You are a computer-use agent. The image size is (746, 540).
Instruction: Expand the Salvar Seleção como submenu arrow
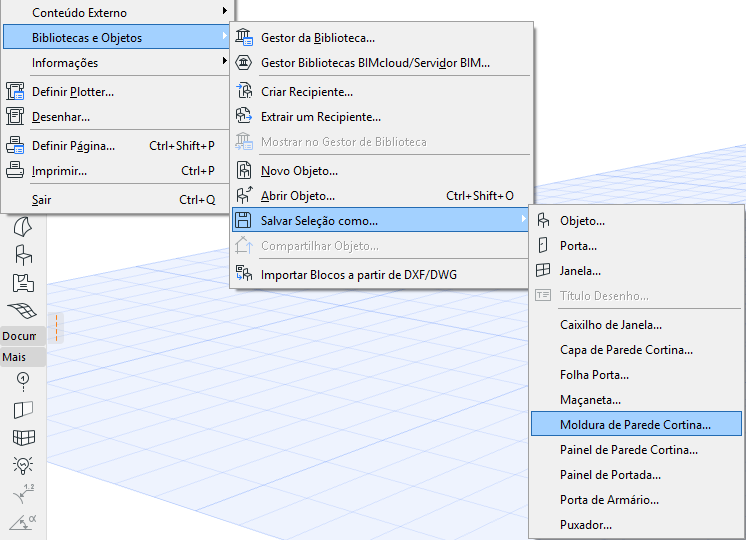(523, 218)
